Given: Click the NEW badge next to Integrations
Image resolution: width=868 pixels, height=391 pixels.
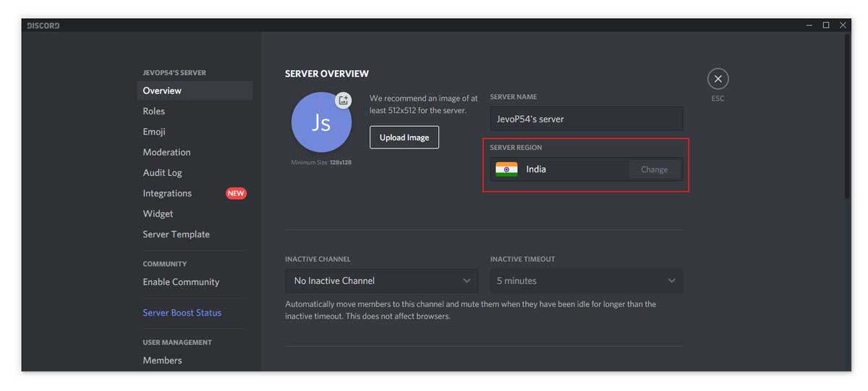Looking at the screenshot, I should pos(236,193).
